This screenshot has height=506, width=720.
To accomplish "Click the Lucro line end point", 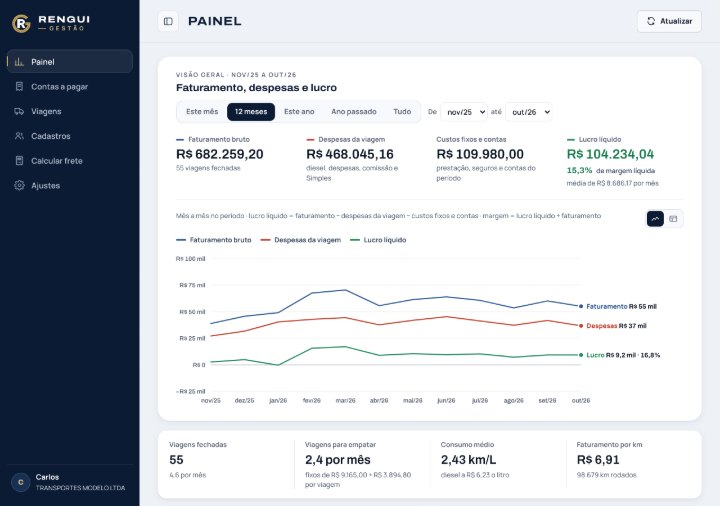I will [x=581, y=355].
